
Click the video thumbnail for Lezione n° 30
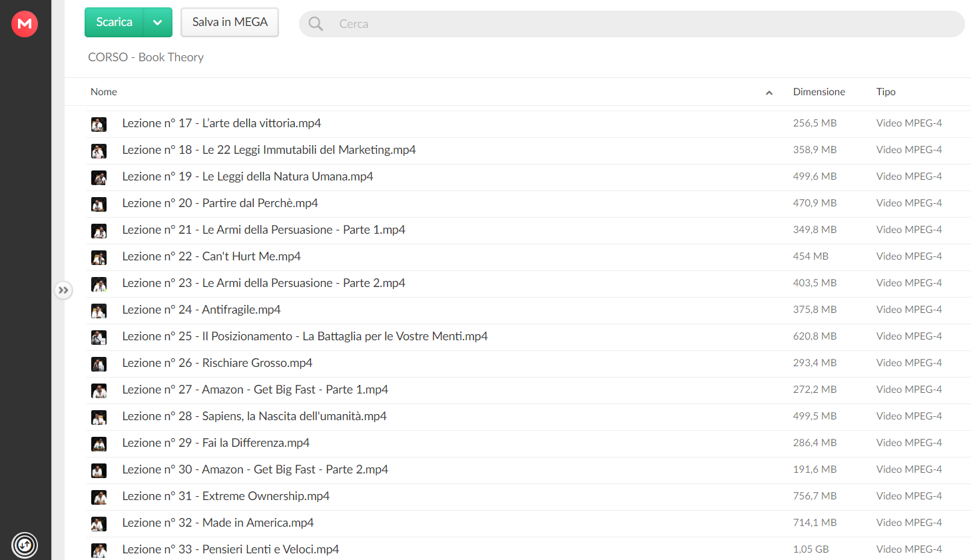99,470
